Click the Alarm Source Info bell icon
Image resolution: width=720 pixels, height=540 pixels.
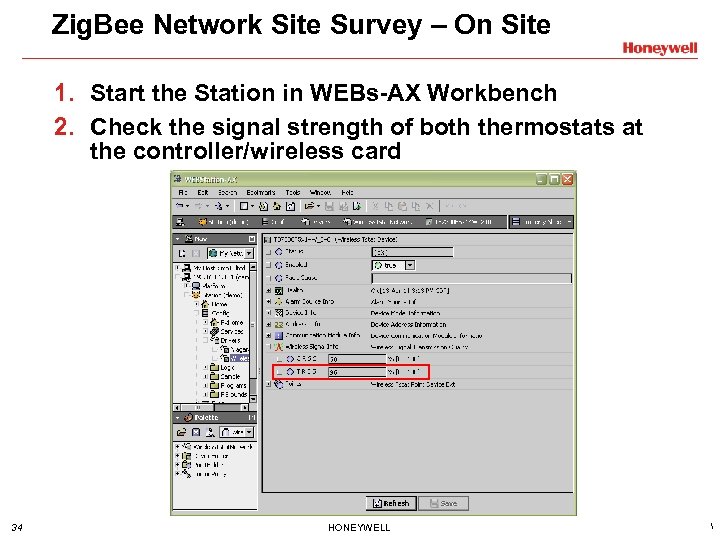[279, 301]
